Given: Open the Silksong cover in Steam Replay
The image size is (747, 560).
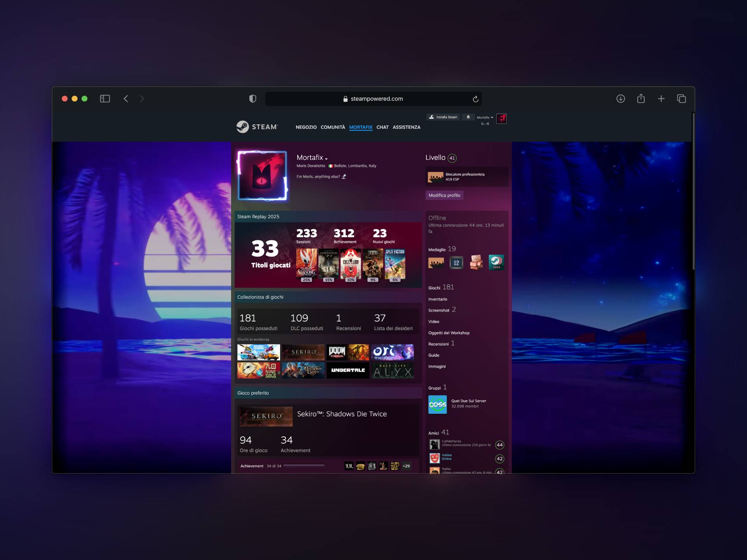Looking at the screenshot, I should point(307,264).
